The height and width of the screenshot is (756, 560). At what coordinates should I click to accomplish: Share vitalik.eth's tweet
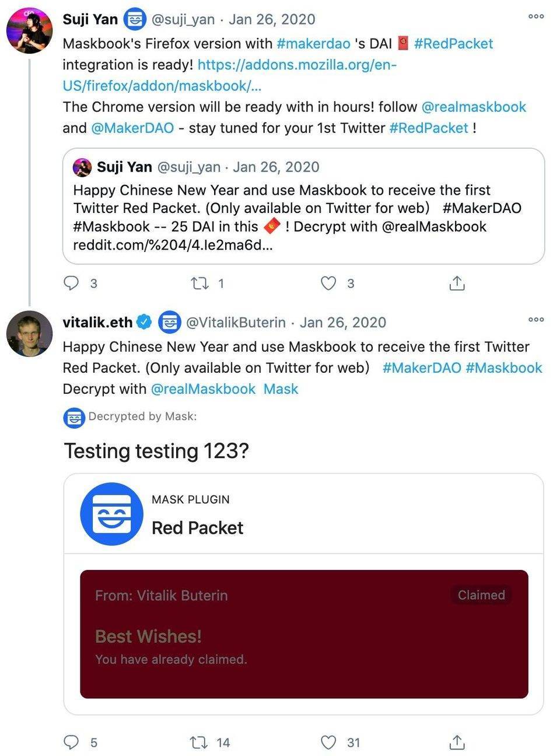click(457, 742)
